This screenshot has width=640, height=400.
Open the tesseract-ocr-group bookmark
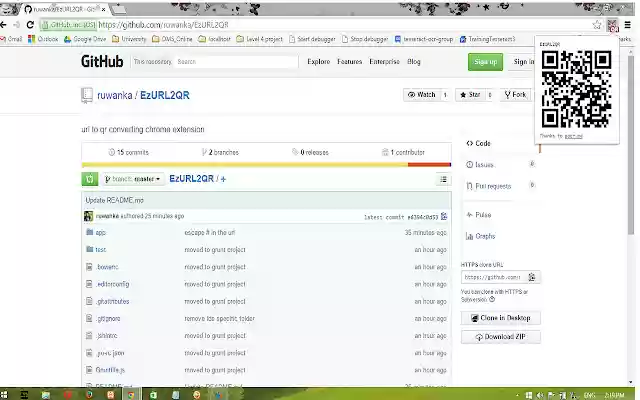pos(424,39)
